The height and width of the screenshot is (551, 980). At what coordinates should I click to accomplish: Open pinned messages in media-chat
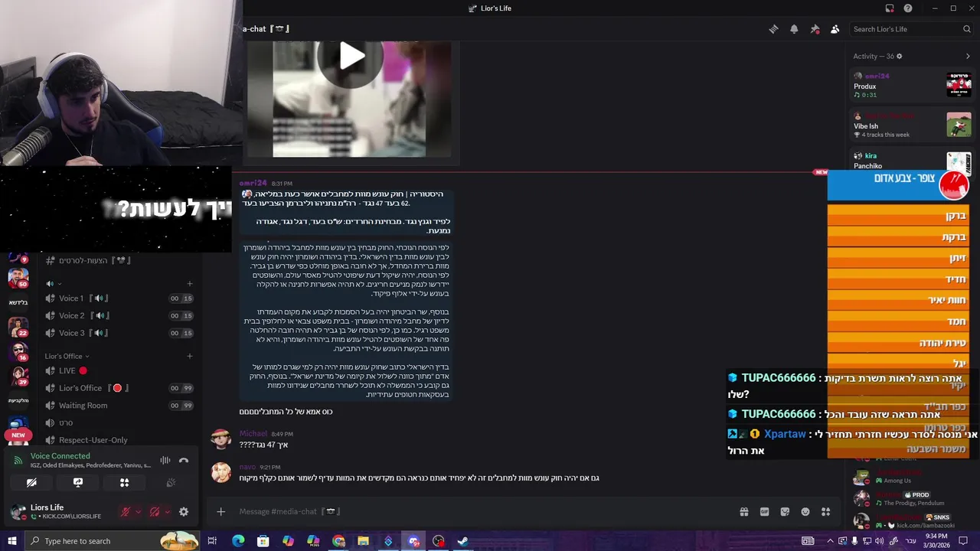[x=815, y=29]
